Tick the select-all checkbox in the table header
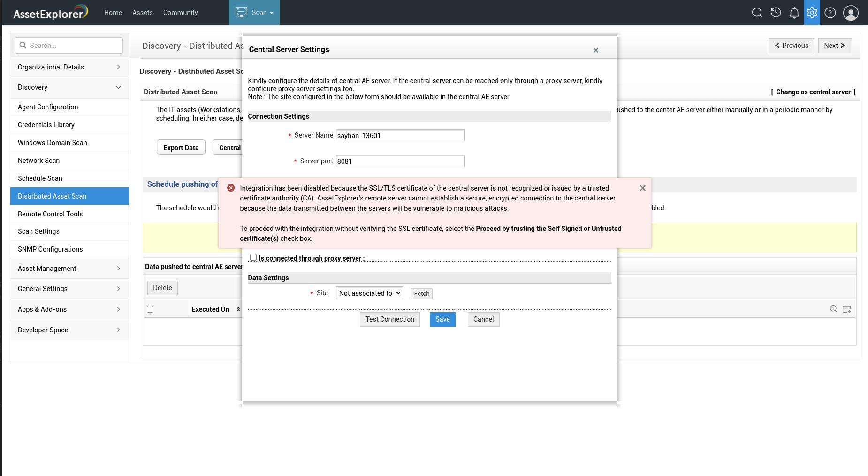The image size is (868, 476). pos(150,309)
